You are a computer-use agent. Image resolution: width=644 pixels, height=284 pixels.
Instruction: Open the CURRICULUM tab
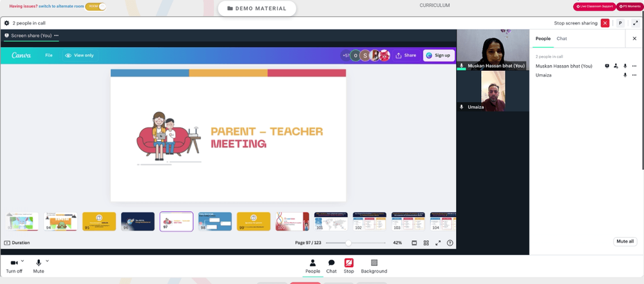pyautogui.click(x=435, y=5)
